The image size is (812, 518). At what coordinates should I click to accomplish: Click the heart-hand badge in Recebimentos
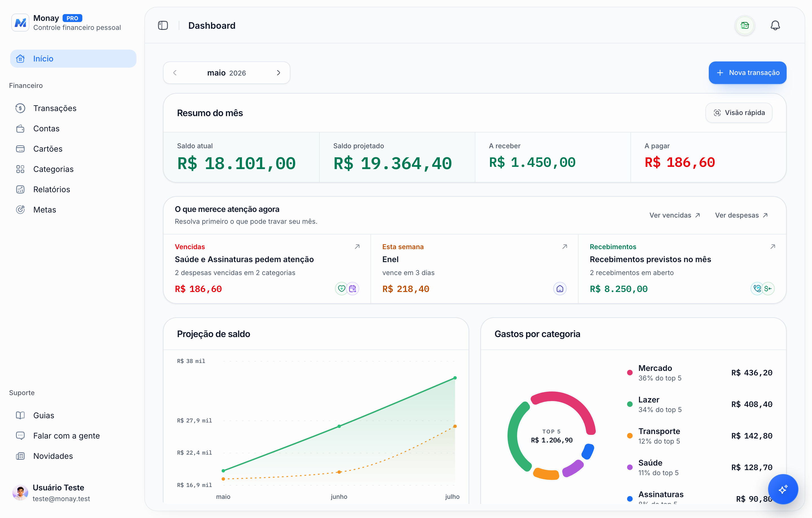pos(757,289)
